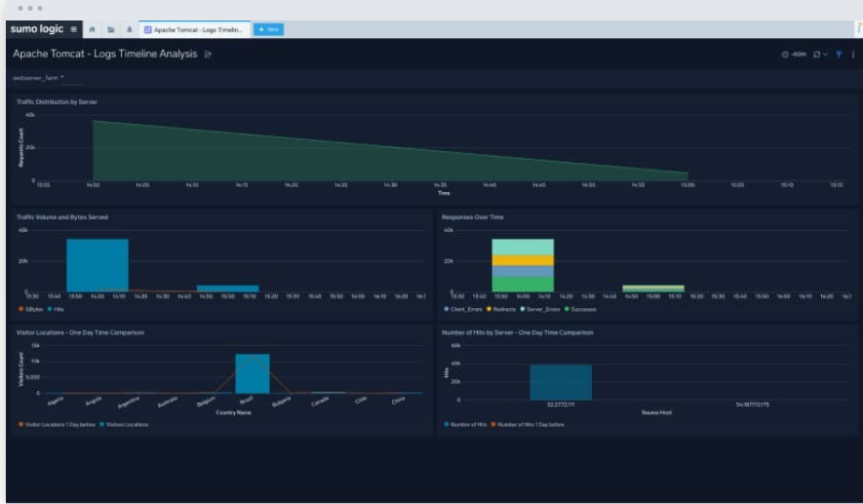Screen dimensions: 863x504
Task: Expand the refresh interval dropdown arrow
Action: (825, 55)
